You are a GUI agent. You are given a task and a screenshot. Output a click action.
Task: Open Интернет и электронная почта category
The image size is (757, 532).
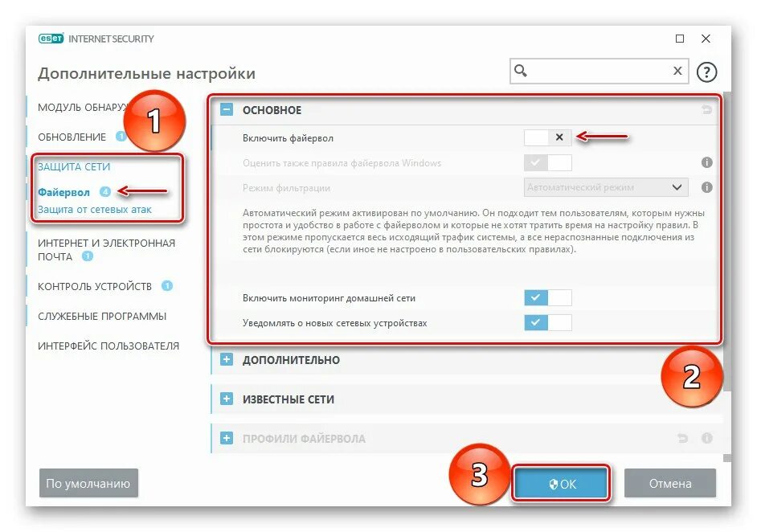point(106,250)
